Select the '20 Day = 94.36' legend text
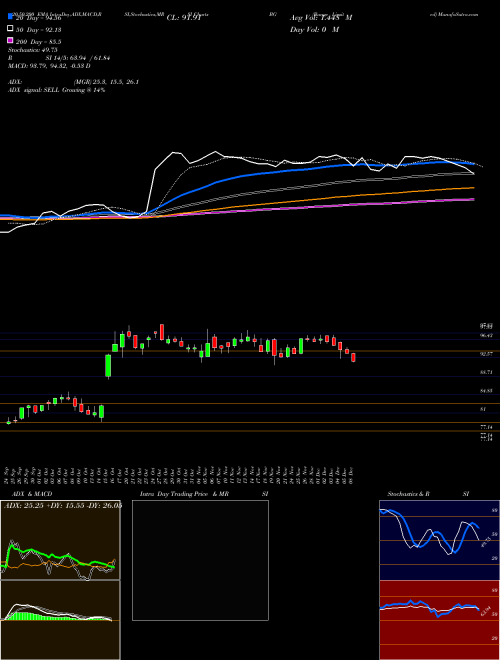The width and height of the screenshot is (500, 660). coord(39,18)
